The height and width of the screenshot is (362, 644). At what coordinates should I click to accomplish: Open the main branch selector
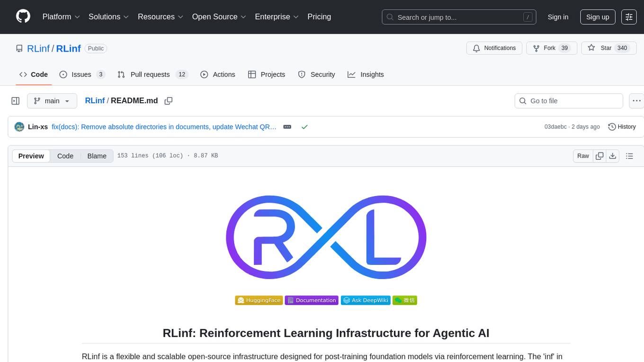pyautogui.click(x=52, y=101)
